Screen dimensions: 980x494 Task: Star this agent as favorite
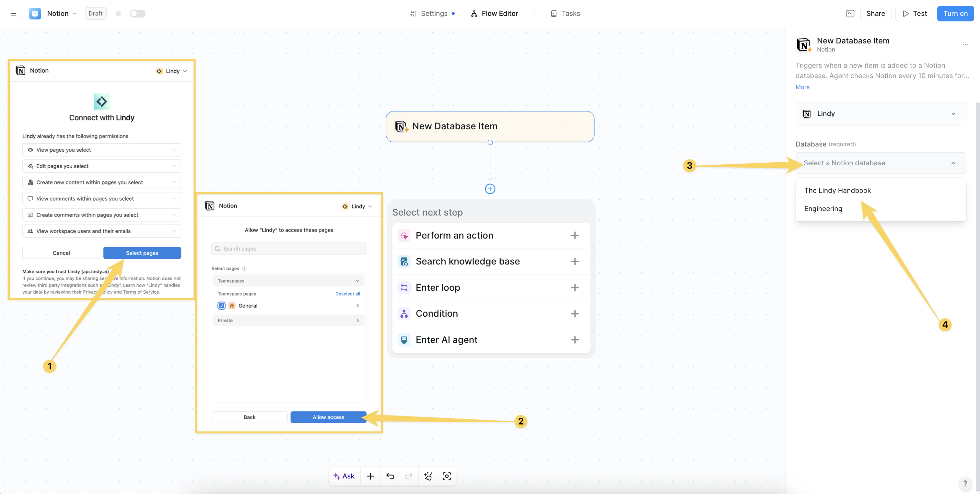pos(118,14)
